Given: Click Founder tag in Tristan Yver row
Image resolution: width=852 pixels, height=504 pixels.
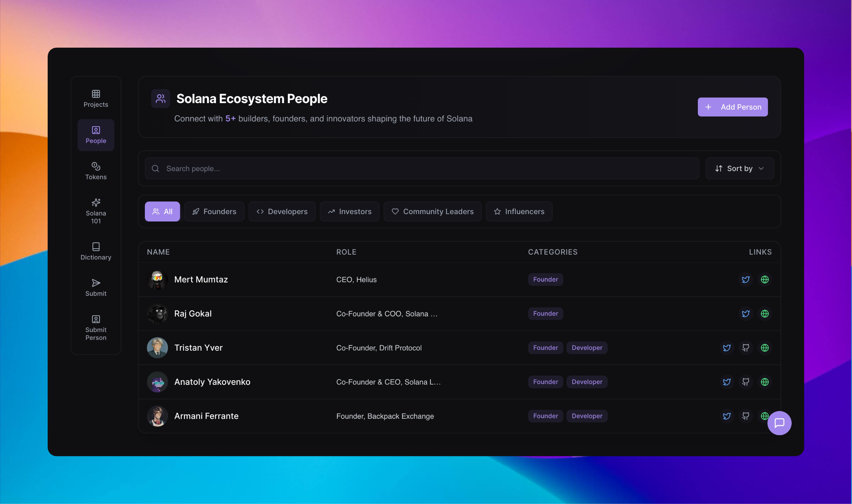Looking at the screenshot, I should point(546,348).
